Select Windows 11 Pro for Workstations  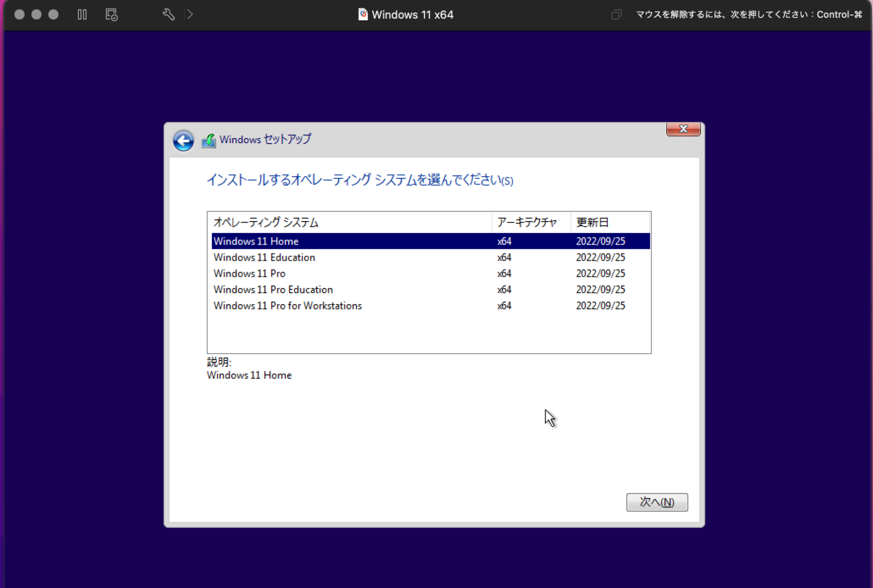click(287, 306)
